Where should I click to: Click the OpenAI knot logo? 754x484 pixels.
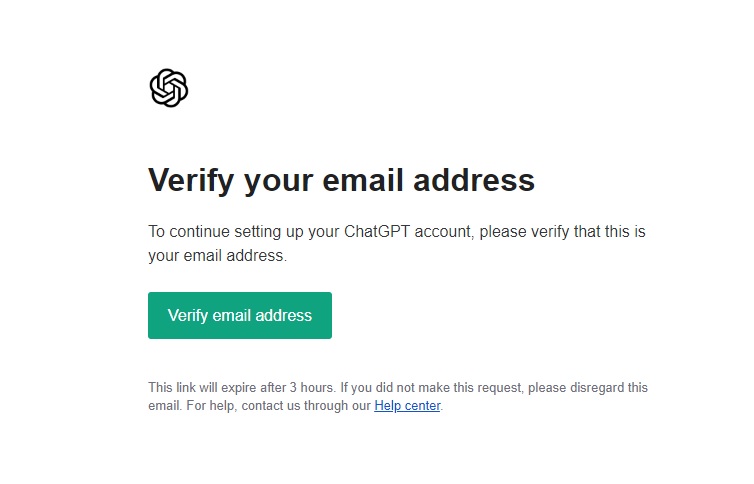click(168, 88)
